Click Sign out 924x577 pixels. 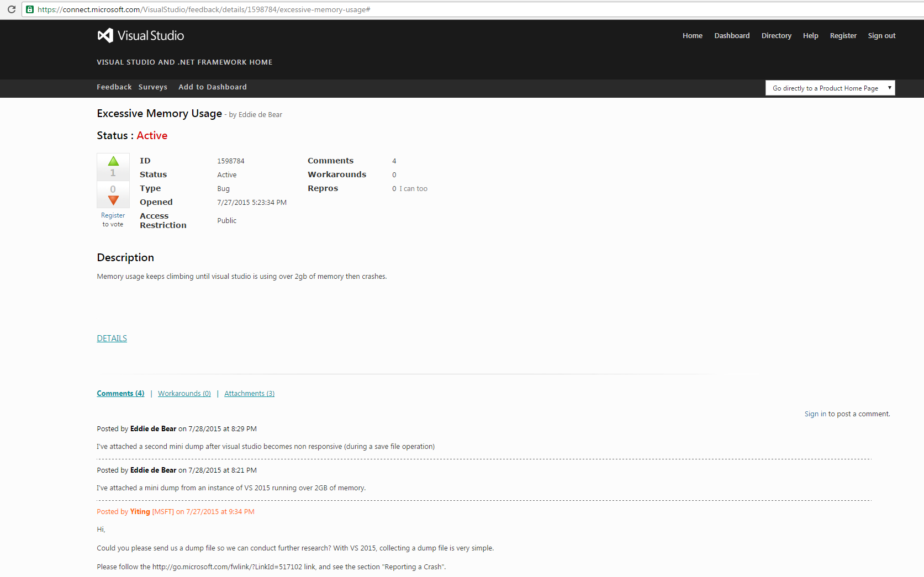tap(881, 35)
